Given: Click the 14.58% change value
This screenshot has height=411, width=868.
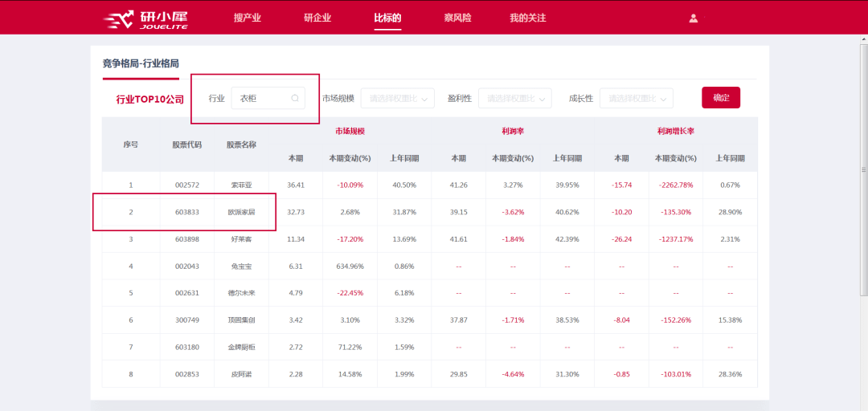Looking at the screenshot, I should 350,375.
